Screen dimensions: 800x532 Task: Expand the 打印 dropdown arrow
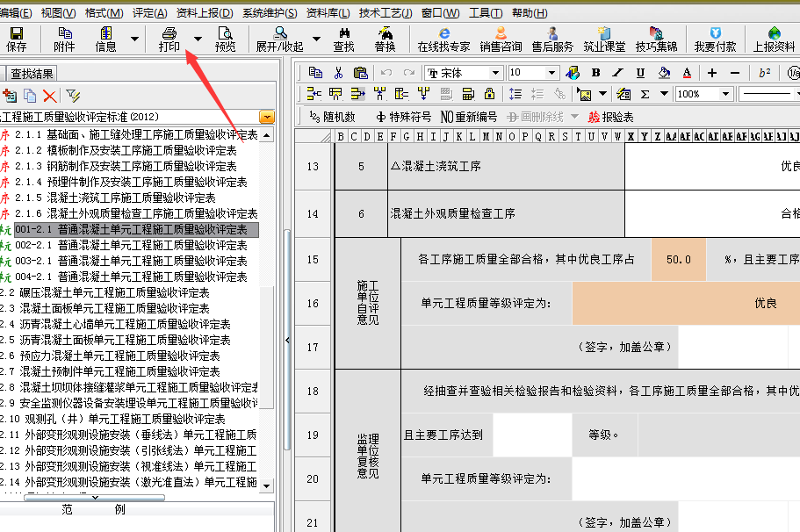click(x=198, y=39)
